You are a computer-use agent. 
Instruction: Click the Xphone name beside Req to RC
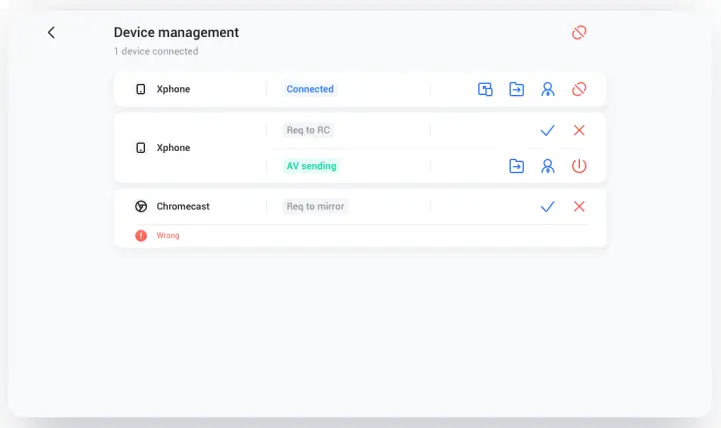173,148
